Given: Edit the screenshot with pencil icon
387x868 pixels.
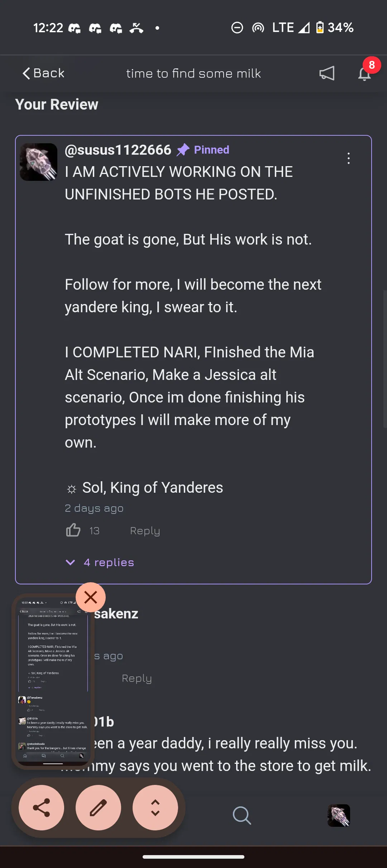Looking at the screenshot, I should click(x=98, y=808).
